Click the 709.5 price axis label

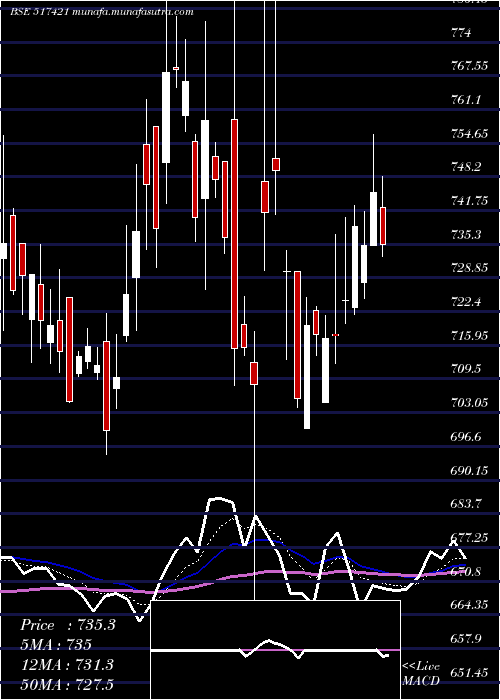click(465, 369)
